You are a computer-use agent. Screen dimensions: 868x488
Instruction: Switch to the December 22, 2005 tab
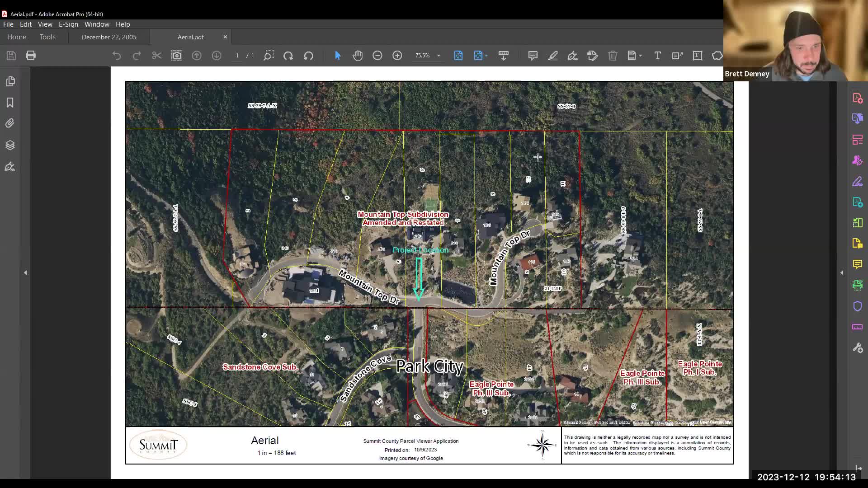tap(108, 37)
